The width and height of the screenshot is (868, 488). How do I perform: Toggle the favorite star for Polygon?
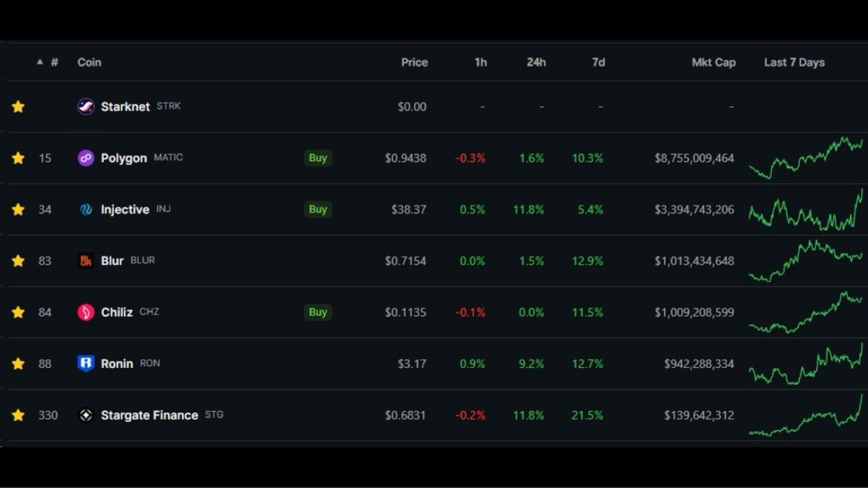[18, 158]
